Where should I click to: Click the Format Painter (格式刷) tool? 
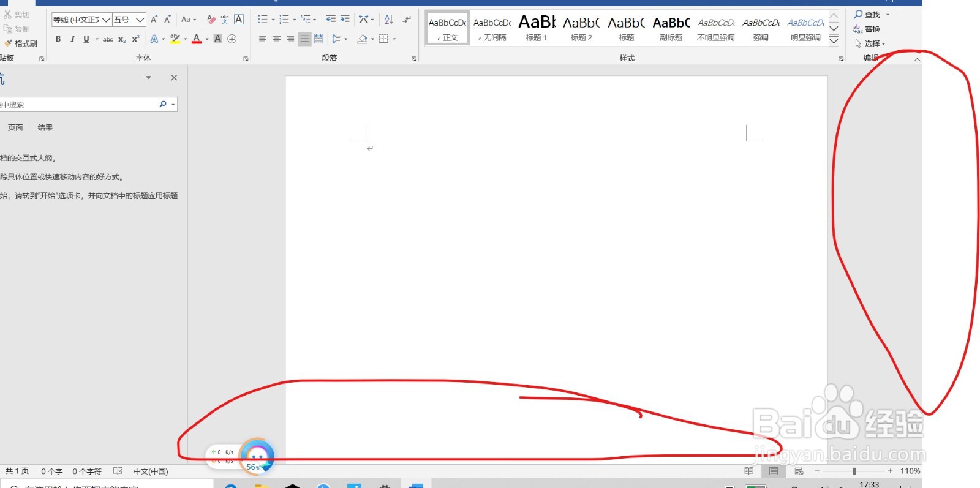click(x=21, y=43)
